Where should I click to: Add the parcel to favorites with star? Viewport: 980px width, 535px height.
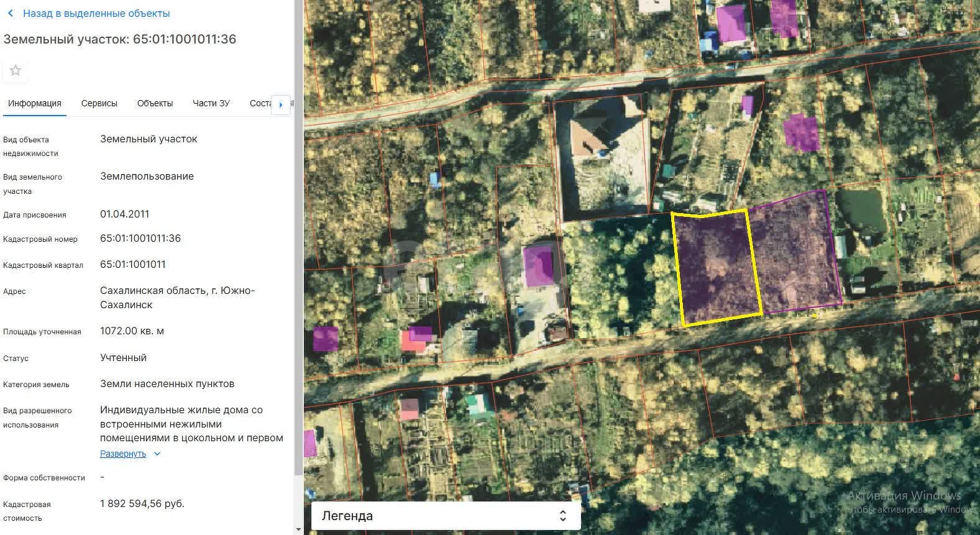(16, 71)
